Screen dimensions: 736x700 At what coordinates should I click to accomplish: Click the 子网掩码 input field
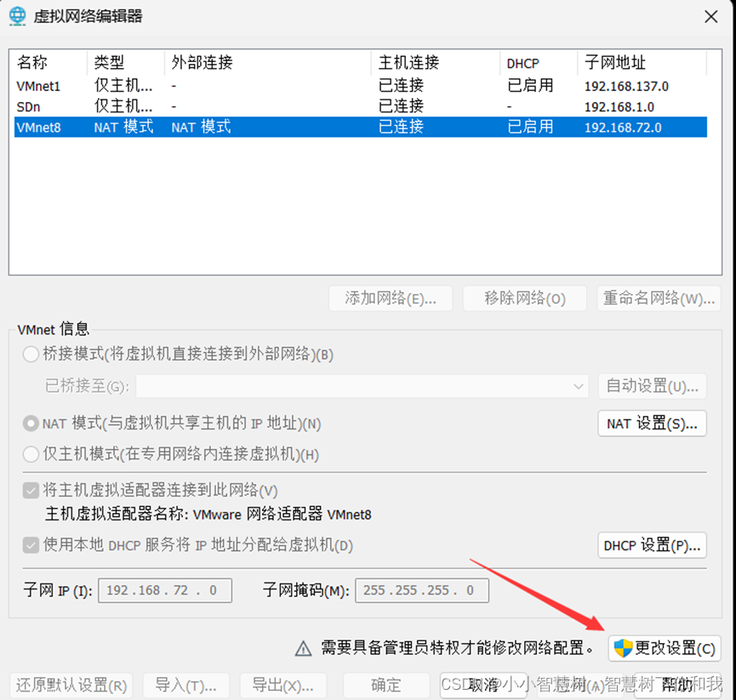pyautogui.click(x=422, y=590)
